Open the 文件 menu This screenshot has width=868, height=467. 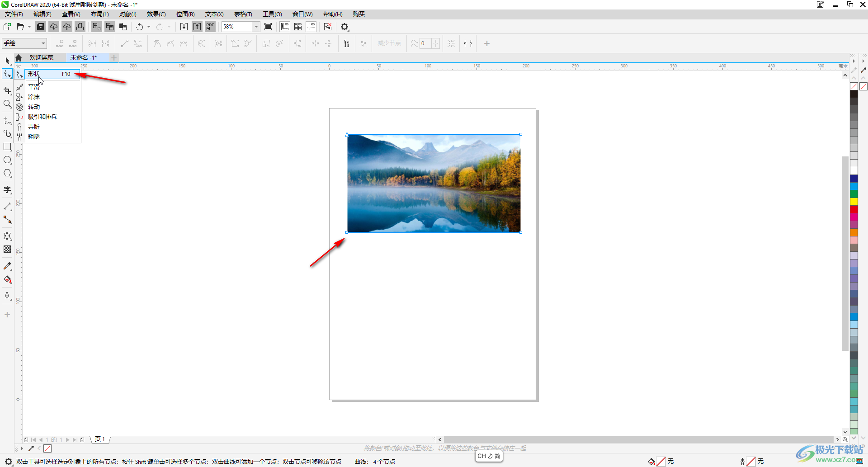(14, 14)
